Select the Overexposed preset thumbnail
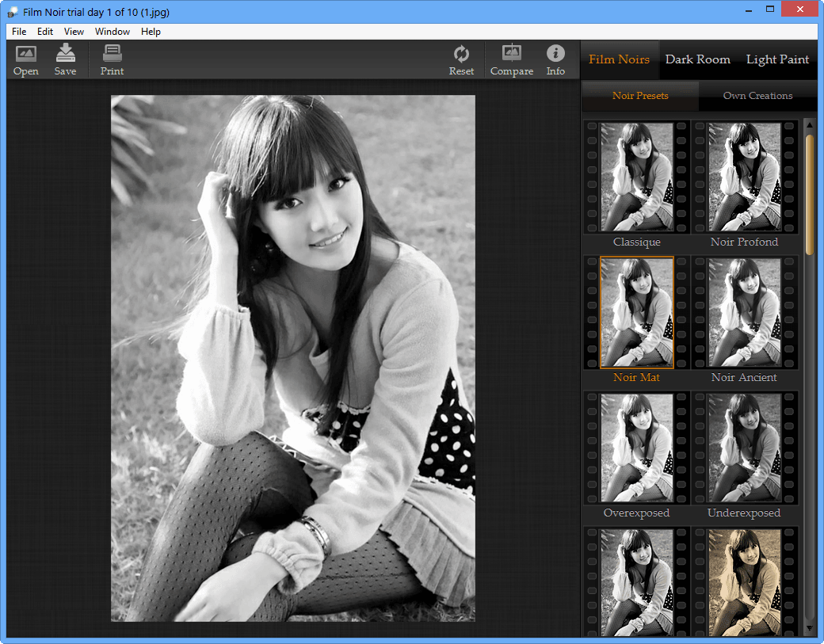Viewport: 824px width, 644px height. [x=637, y=448]
